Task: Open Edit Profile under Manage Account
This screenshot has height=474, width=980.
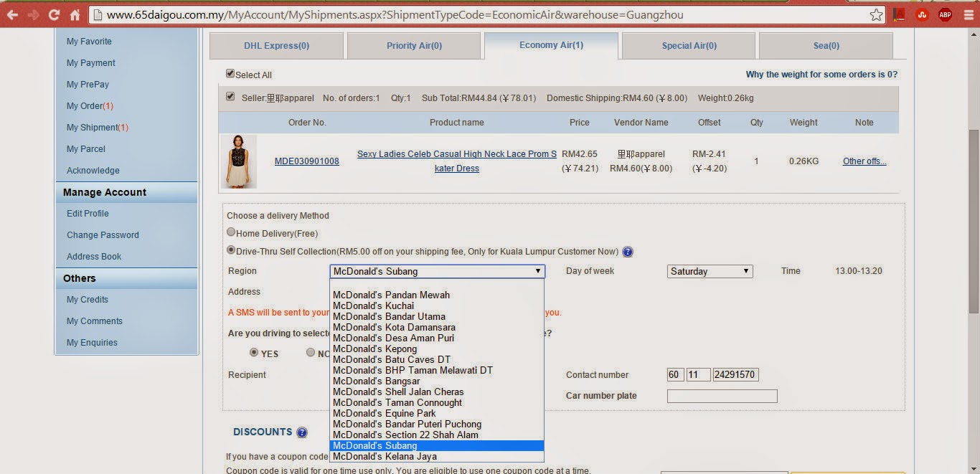Action: tap(88, 214)
